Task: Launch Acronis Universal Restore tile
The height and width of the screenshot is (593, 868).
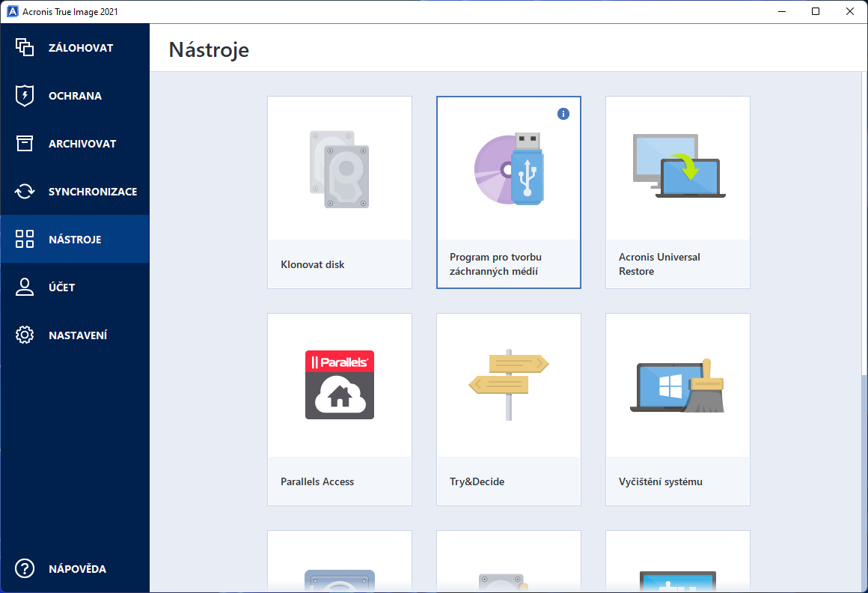Action: 678,192
